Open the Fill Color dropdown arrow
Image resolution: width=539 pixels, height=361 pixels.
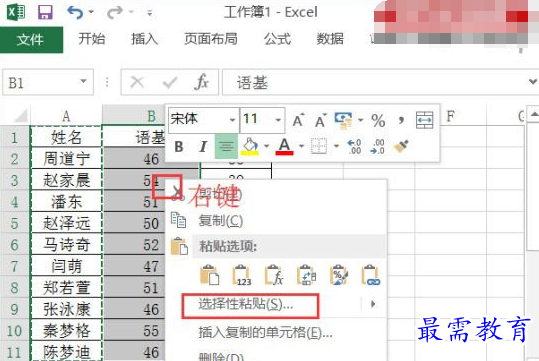point(266,146)
